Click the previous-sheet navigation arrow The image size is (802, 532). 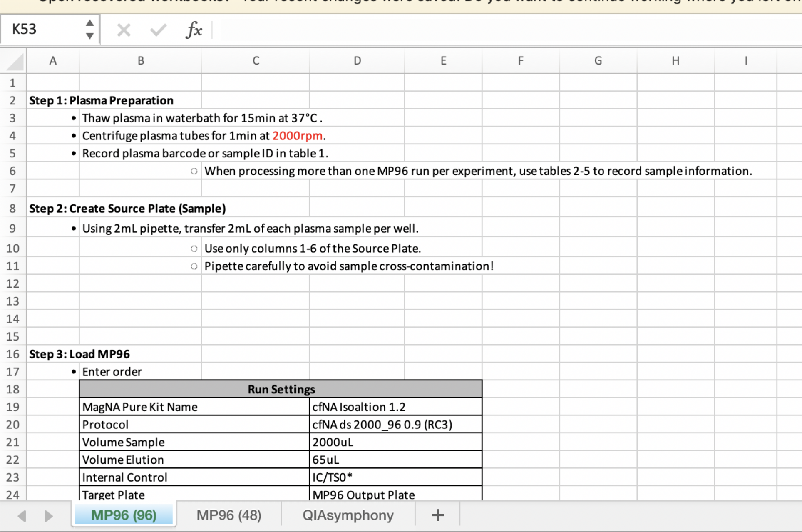22,515
